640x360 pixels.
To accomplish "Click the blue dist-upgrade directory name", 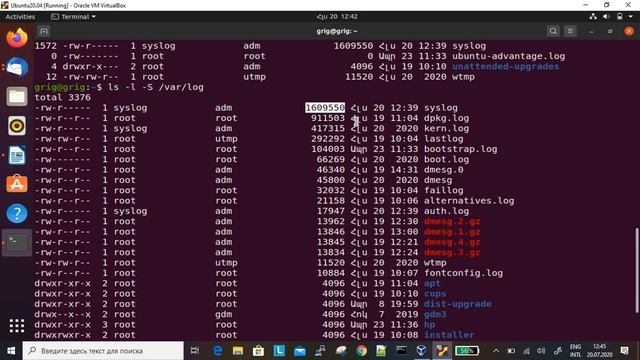I will (458, 304).
